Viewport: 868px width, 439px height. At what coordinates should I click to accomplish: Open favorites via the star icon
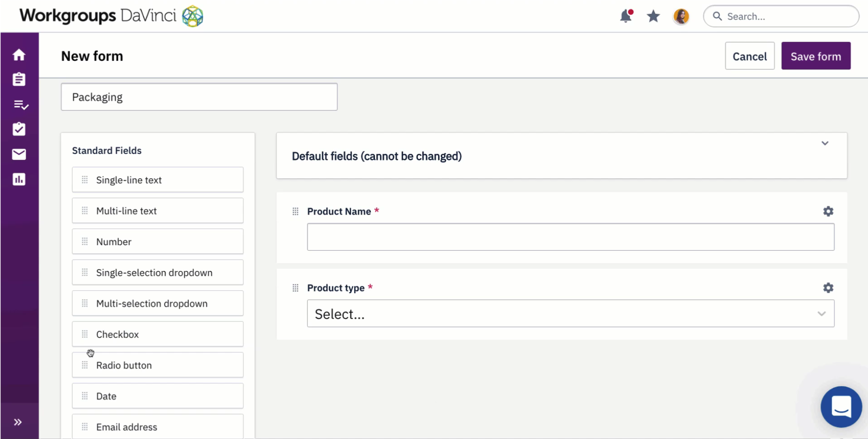pyautogui.click(x=653, y=16)
